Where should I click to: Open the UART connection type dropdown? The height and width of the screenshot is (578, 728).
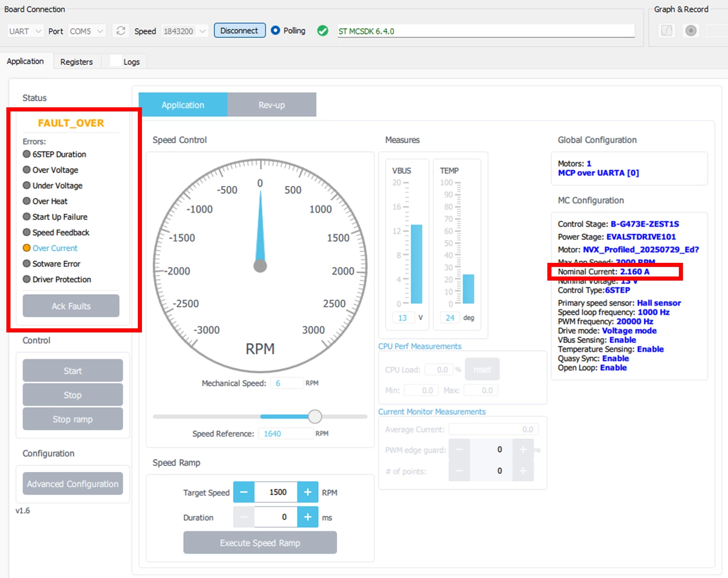25,31
